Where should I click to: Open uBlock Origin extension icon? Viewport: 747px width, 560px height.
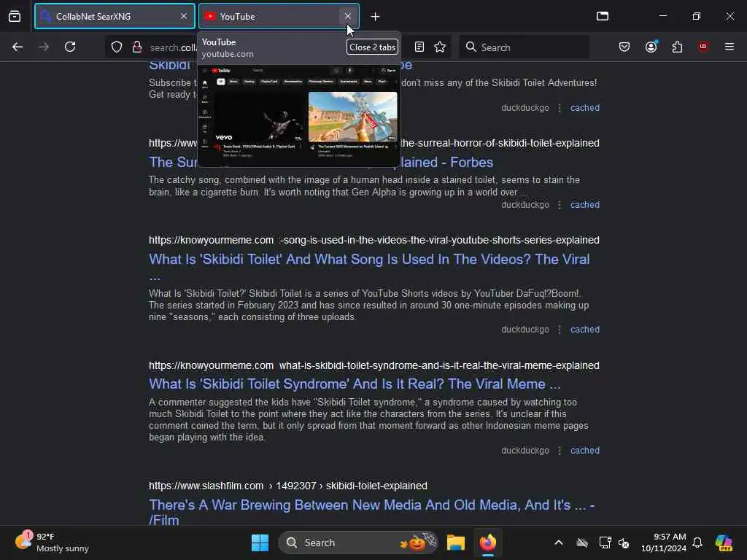703,47
